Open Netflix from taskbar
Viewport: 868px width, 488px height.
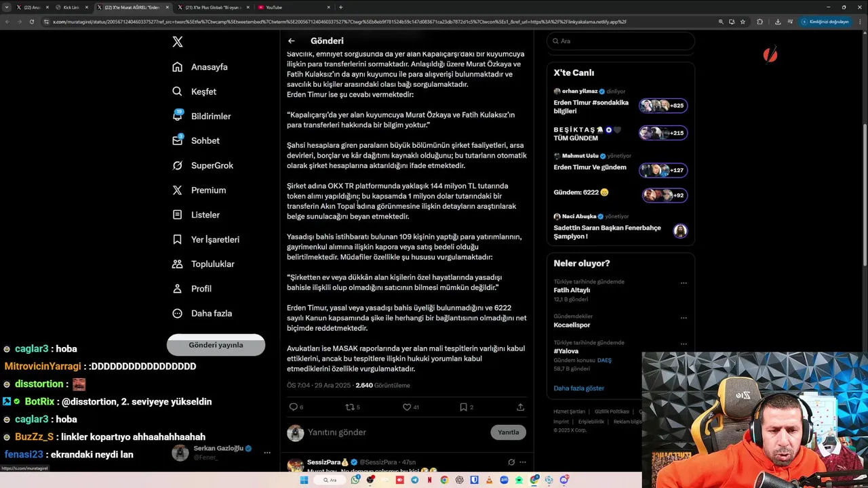point(429,480)
